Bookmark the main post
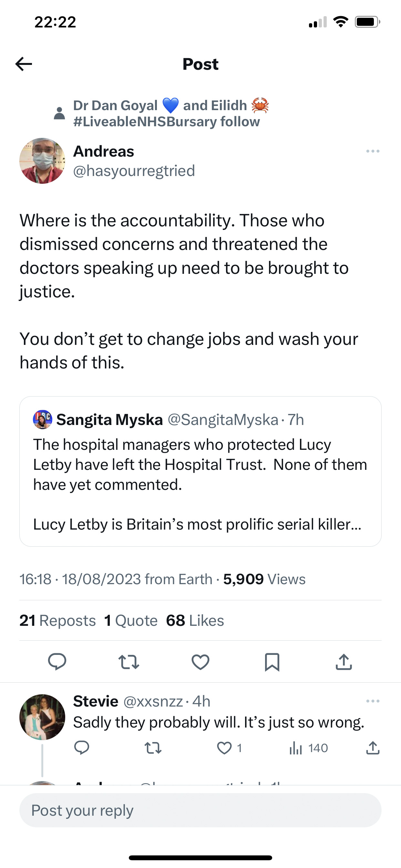401x868 pixels. click(272, 662)
